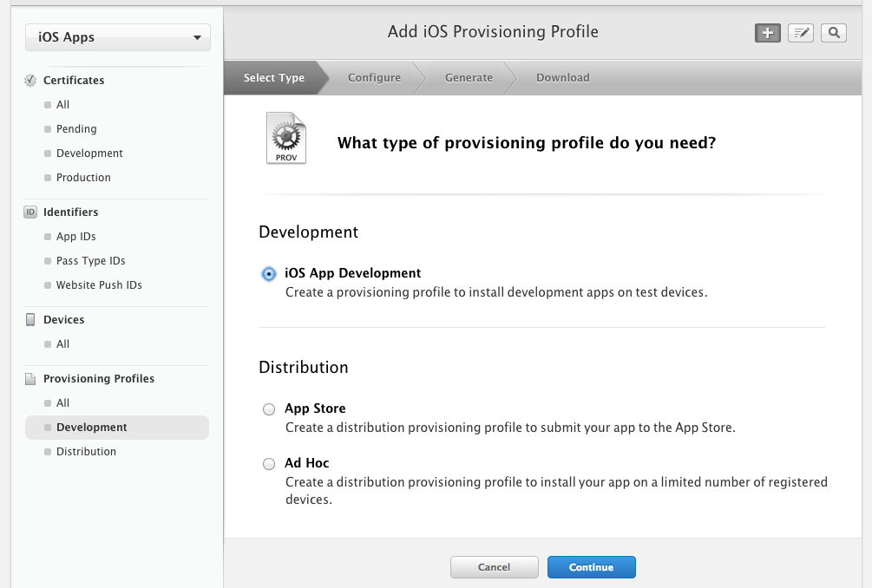Select iOS App Development radio button
Image resolution: width=872 pixels, height=588 pixels.
pyautogui.click(x=269, y=274)
